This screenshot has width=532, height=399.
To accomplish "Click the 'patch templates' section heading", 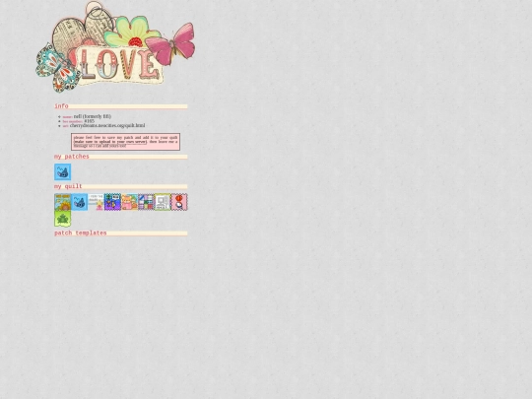I will click(x=121, y=233).
